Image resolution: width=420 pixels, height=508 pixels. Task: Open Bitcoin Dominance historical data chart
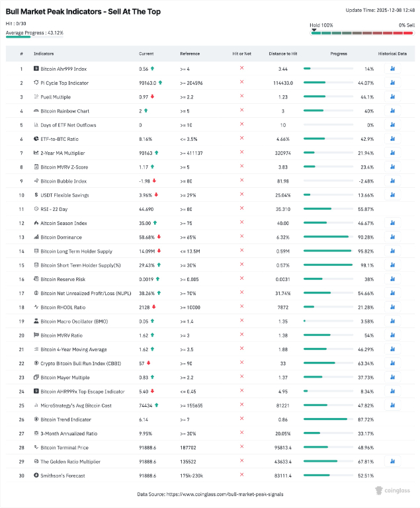[392, 237]
